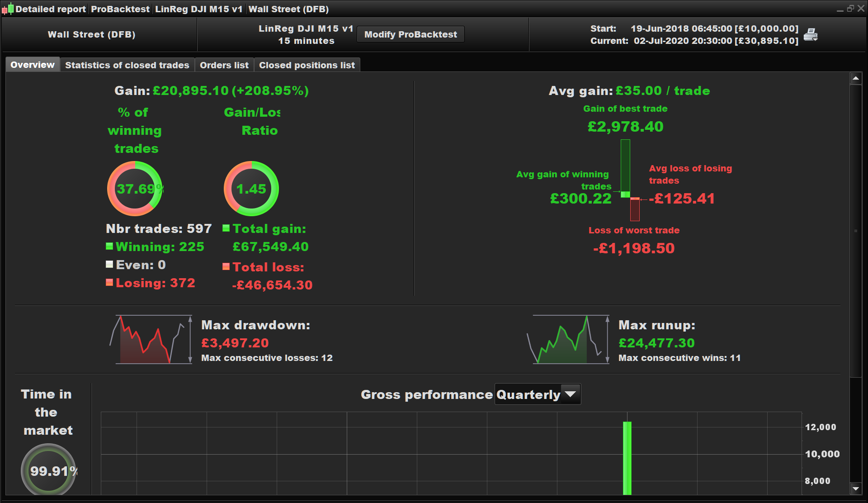Image resolution: width=868 pixels, height=503 pixels.
Task: Click the winning trades percentage donut
Action: pos(135,189)
